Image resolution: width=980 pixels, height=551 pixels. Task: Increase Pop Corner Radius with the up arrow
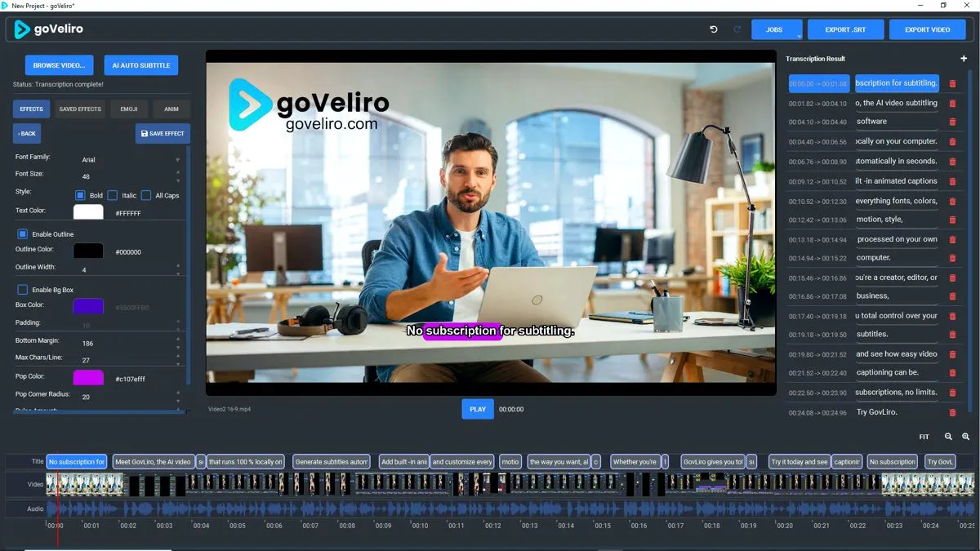178,393
